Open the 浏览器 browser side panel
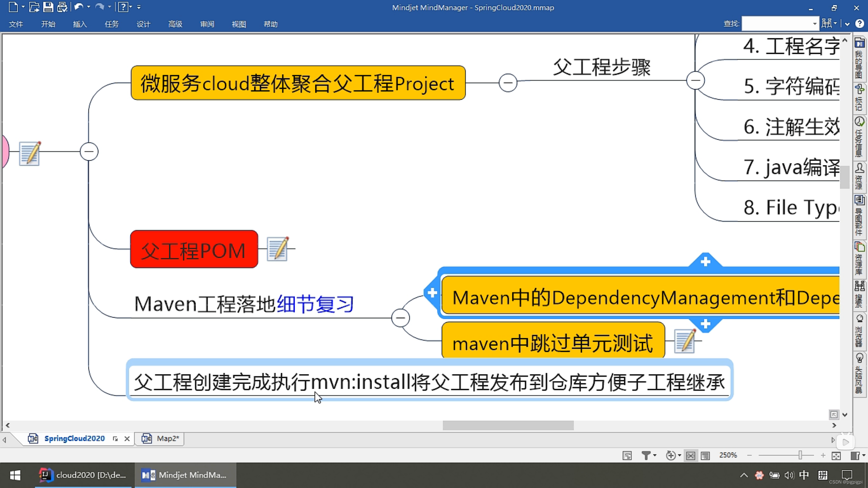The width and height of the screenshot is (868, 488). [859, 331]
